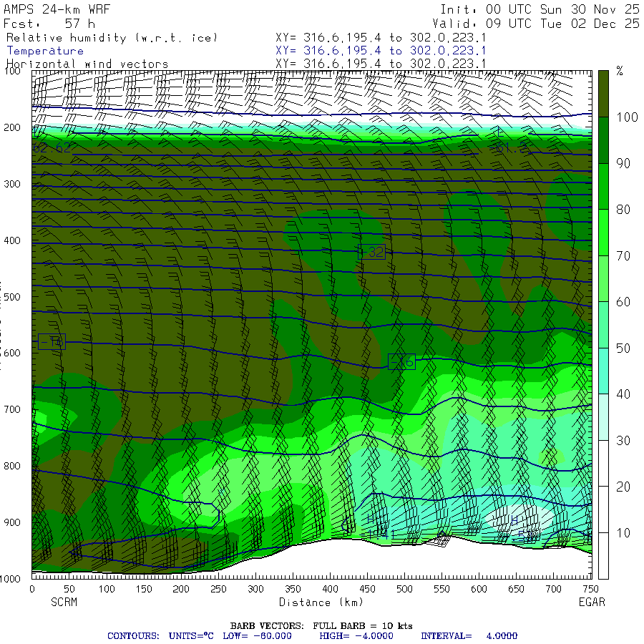Screen dimensions: 644x644
Task: Click the distance axis tick label '0'
Action: pos(32,589)
